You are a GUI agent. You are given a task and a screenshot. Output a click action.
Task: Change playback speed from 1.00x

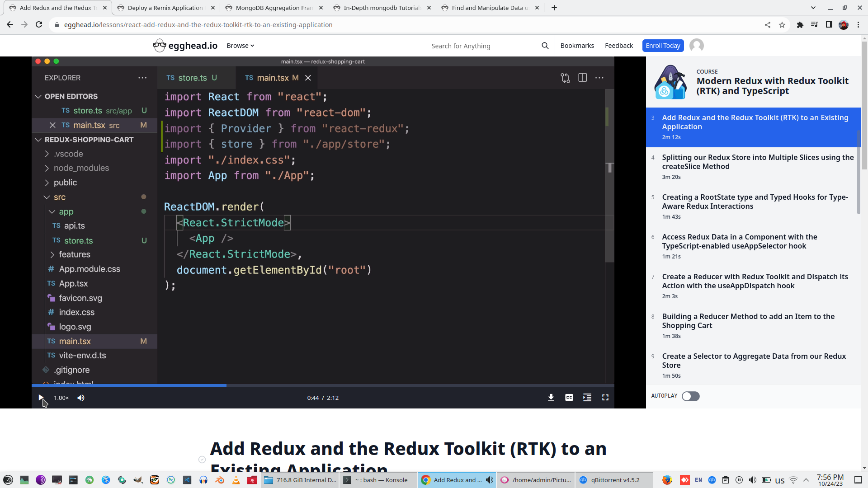61,398
